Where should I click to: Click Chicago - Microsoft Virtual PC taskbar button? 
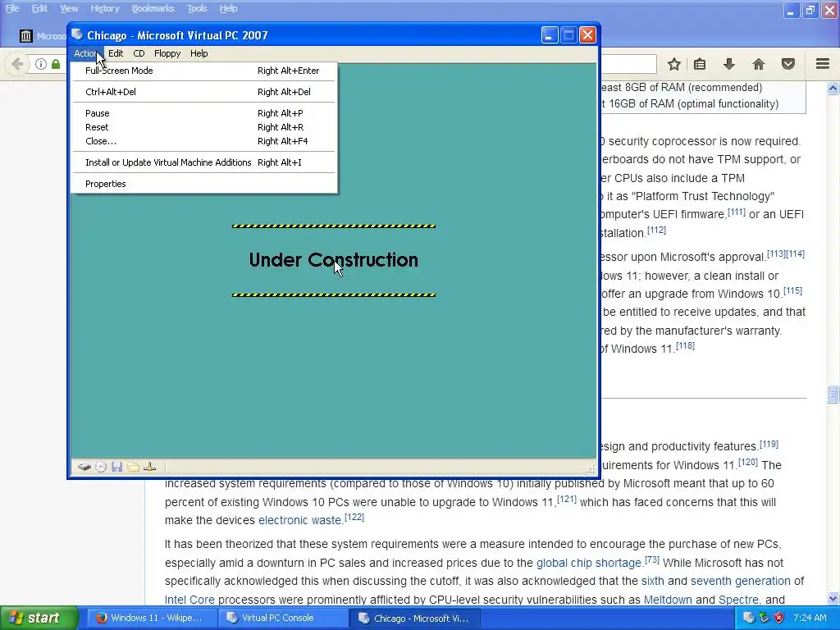(414, 618)
